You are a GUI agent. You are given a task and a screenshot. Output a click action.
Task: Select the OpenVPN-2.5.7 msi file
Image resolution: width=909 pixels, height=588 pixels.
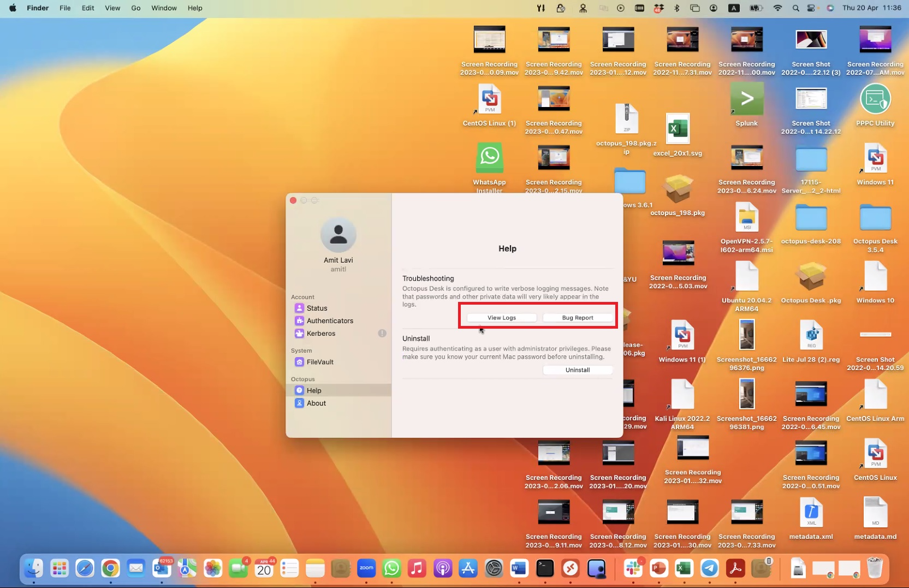[747, 218]
